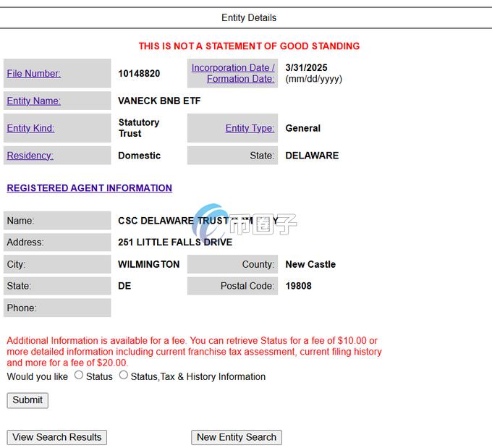The width and height of the screenshot is (492, 448).
Task: Click the Submit button
Action: (x=27, y=400)
